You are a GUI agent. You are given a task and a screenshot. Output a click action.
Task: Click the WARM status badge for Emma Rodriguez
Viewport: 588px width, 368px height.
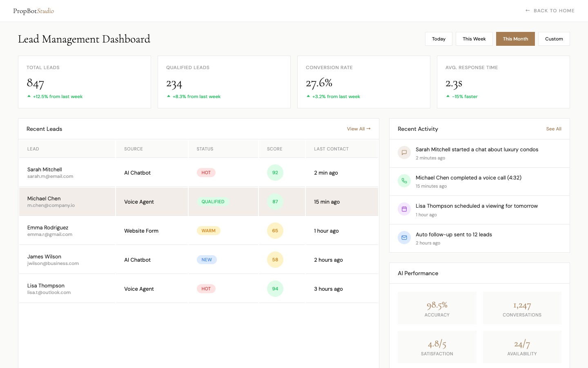point(209,231)
